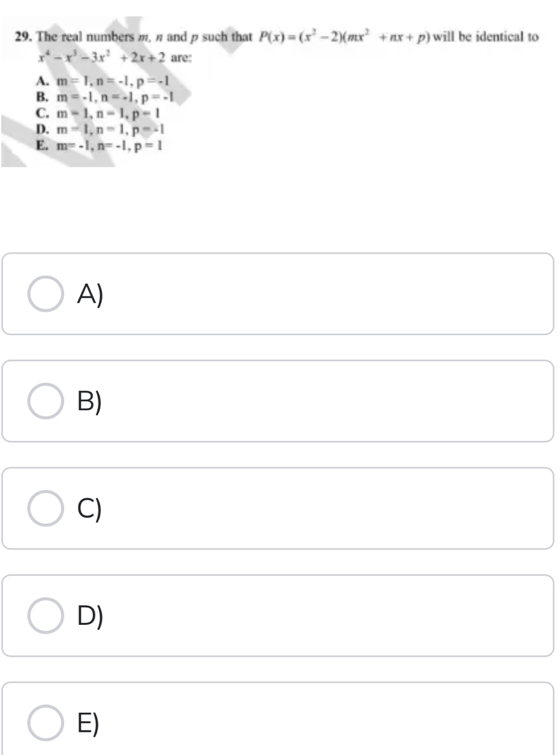Pick the E) radio circle
Screen dimensions: 560x755
pos(46,723)
